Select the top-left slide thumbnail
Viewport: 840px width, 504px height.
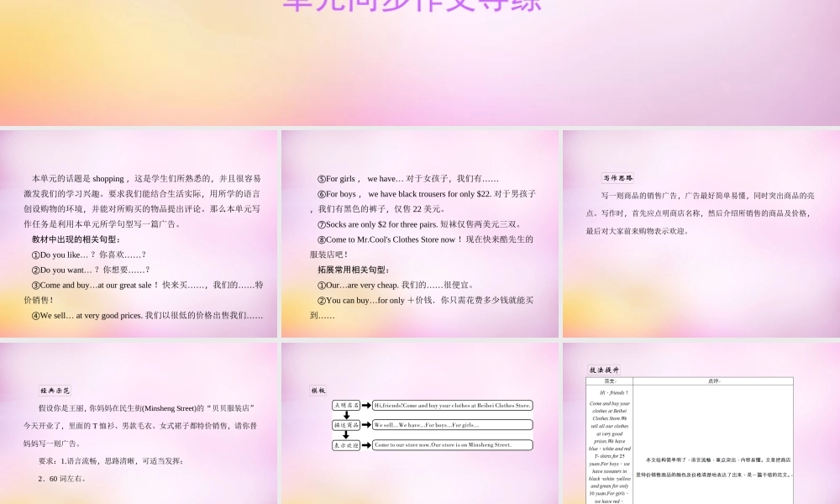(139, 233)
